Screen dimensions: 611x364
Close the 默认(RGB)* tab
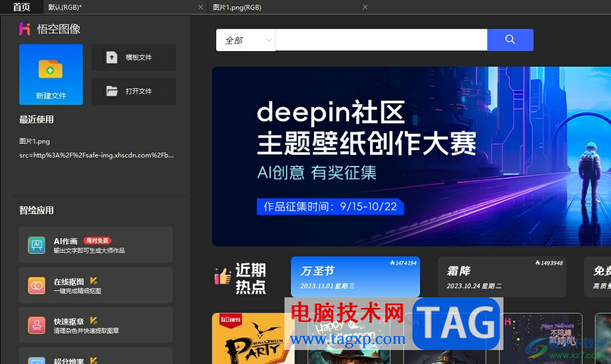(x=201, y=7)
